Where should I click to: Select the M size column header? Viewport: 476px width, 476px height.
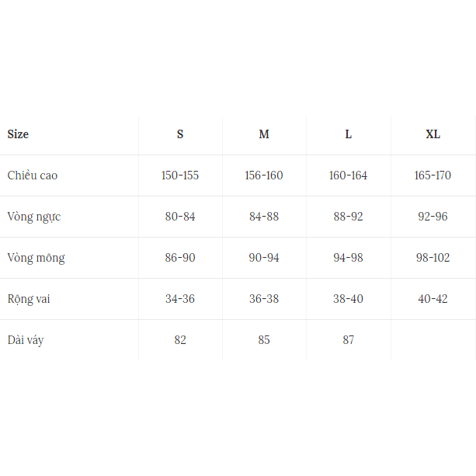click(x=264, y=134)
